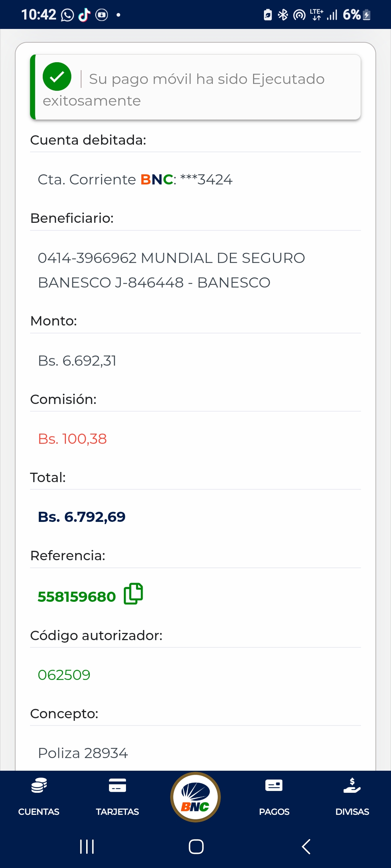Viewport: 391px width, 868px height.
Task: Tap the Tarjetas card icon
Action: click(x=117, y=786)
